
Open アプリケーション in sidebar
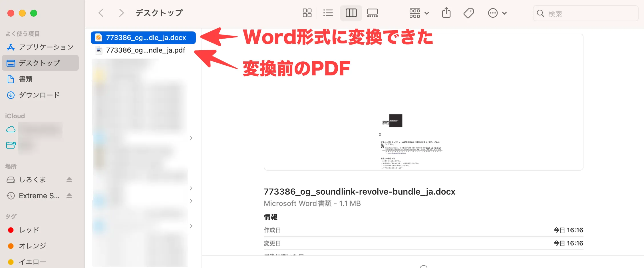[x=40, y=47]
